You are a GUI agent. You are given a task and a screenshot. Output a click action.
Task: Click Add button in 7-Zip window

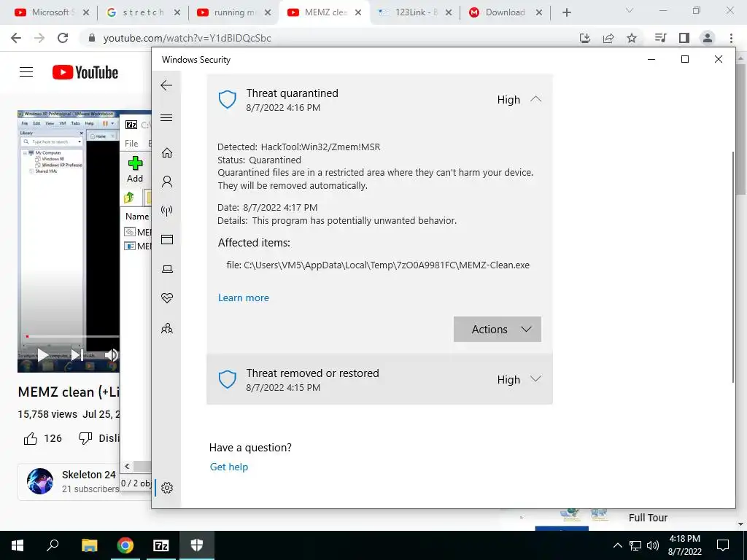(x=135, y=169)
